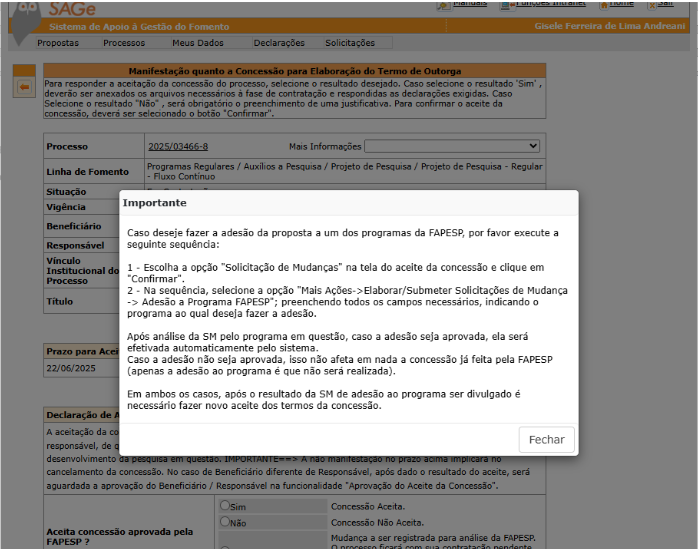Open the Declarações menu
Viewport: 698px width, 549px height.
[279, 43]
